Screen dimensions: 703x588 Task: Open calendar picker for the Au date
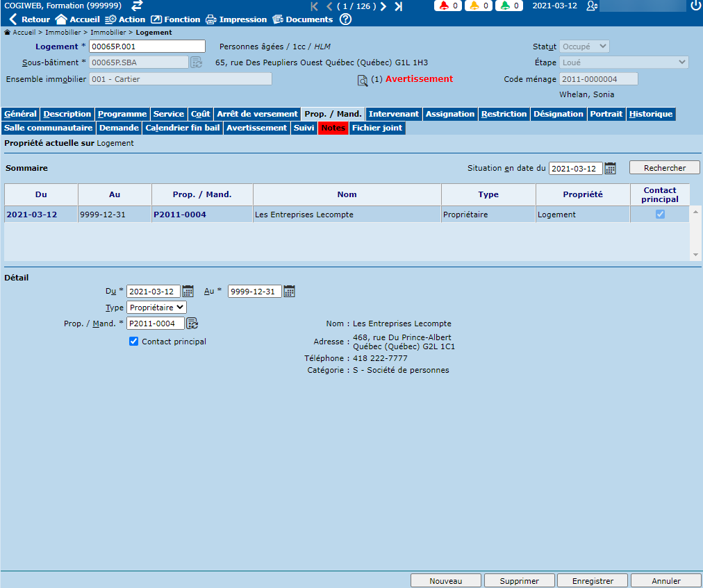click(x=290, y=292)
